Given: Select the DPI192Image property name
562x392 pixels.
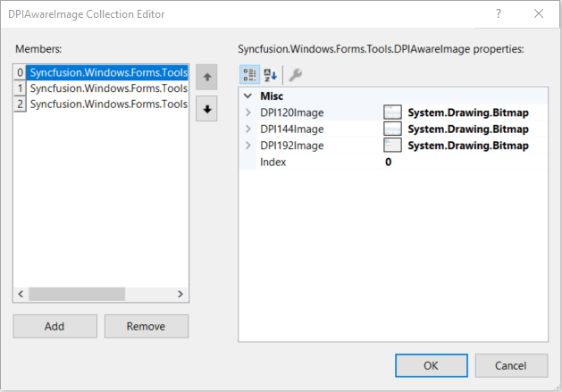Looking at the screenshot, I should 292,146.
